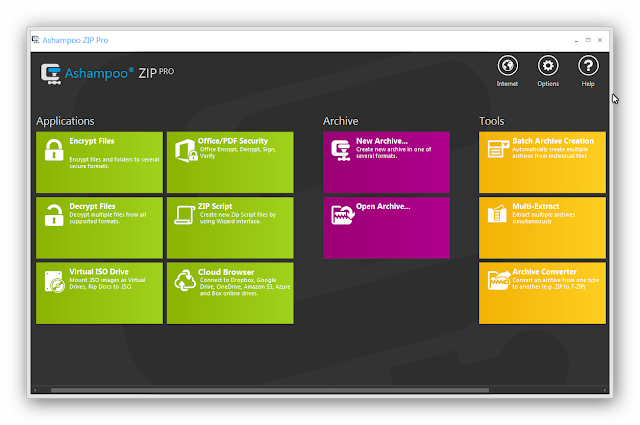The height and width of the screenshot is (425, 640).
Task: Click the title bar application icon
Action: click(36, 40)
